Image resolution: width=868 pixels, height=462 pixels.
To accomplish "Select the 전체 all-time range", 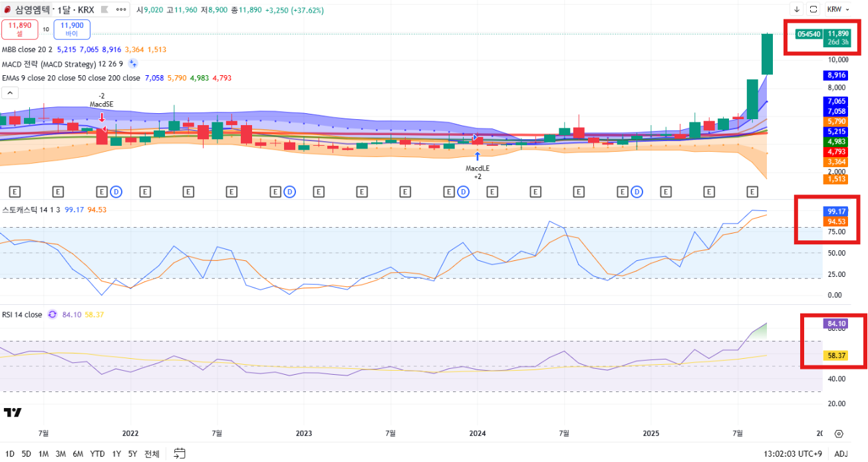I will (152, 454).
